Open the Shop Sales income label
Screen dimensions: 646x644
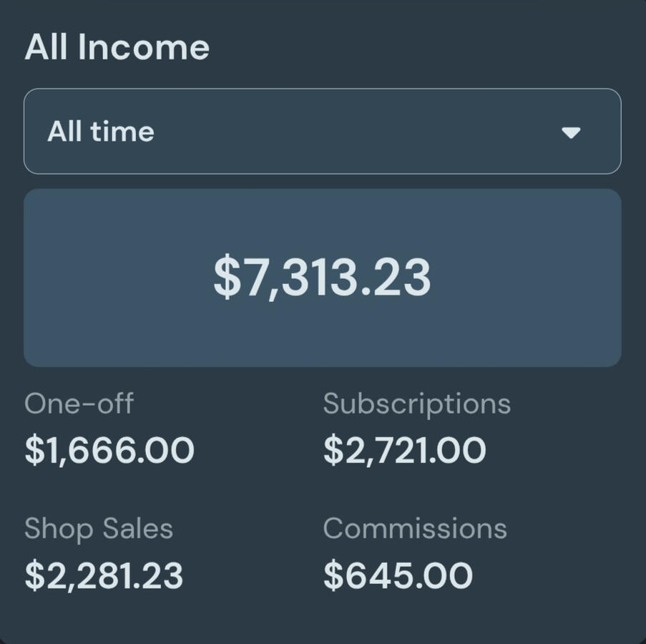click(x=99, y=529)
